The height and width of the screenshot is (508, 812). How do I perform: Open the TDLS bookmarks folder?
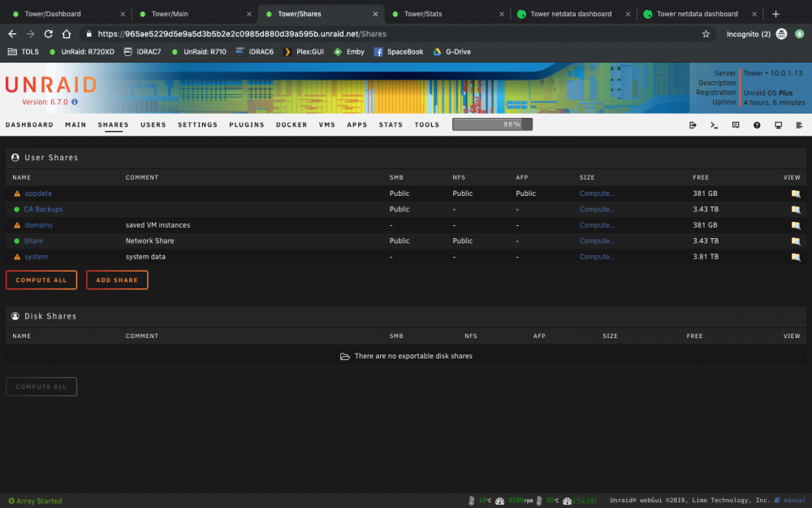coord(24,52)
